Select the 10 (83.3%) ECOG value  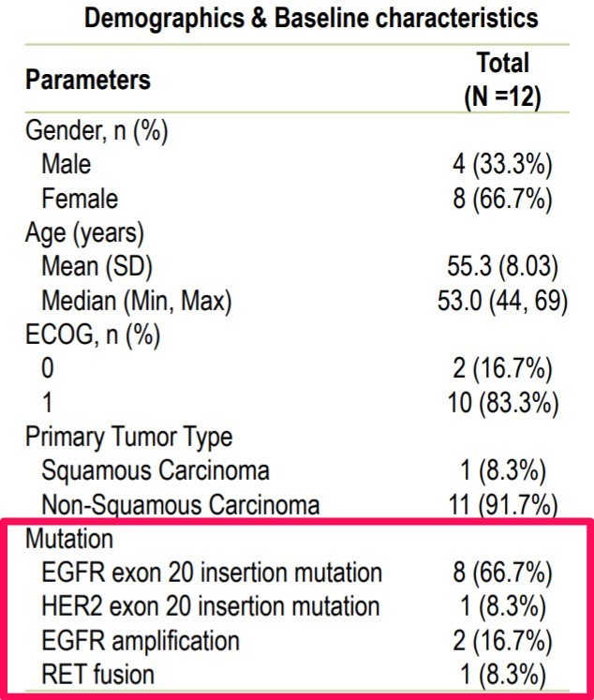503,404
